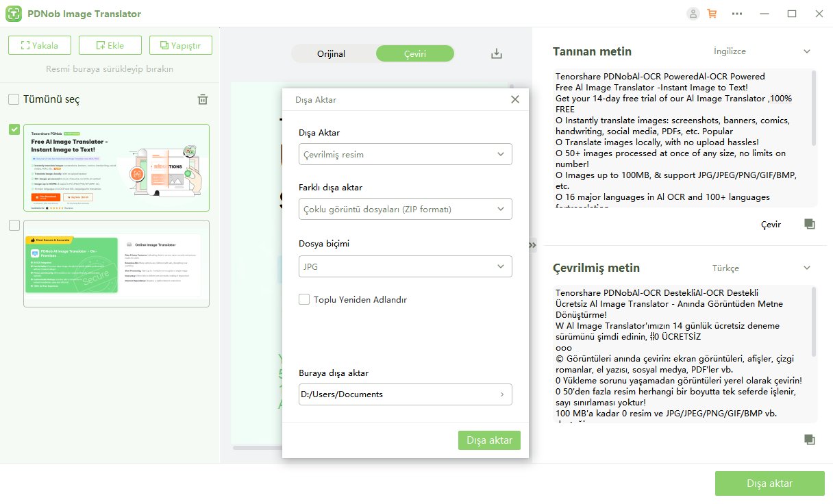833x504 pixels.
Task: Close the Dışa Aktar dialog
Action: click(515, 100)
